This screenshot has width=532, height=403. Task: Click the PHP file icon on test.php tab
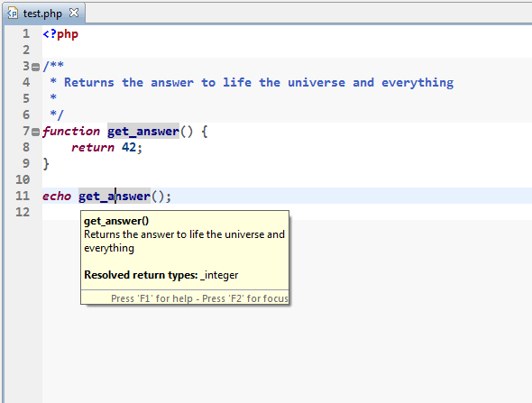[13, 14]
